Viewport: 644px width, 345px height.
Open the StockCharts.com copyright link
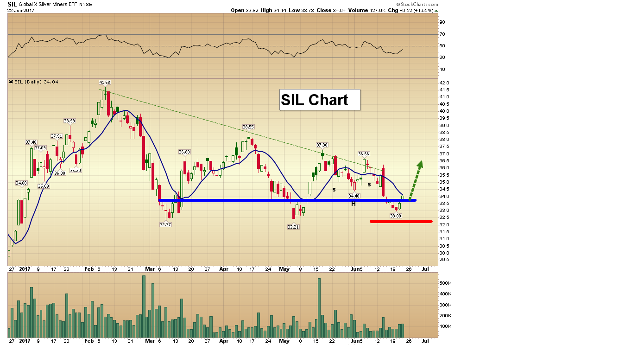click(x=418, y=4)
